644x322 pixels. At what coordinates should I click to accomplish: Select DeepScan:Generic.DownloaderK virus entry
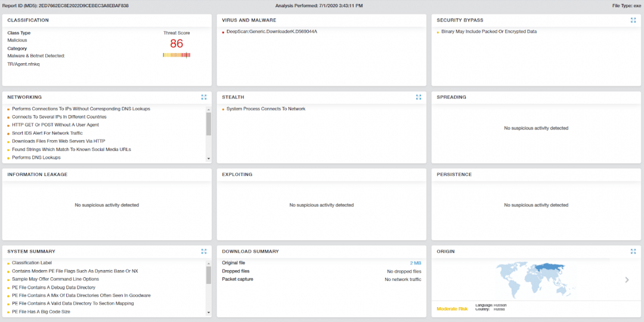click(272, 32)
